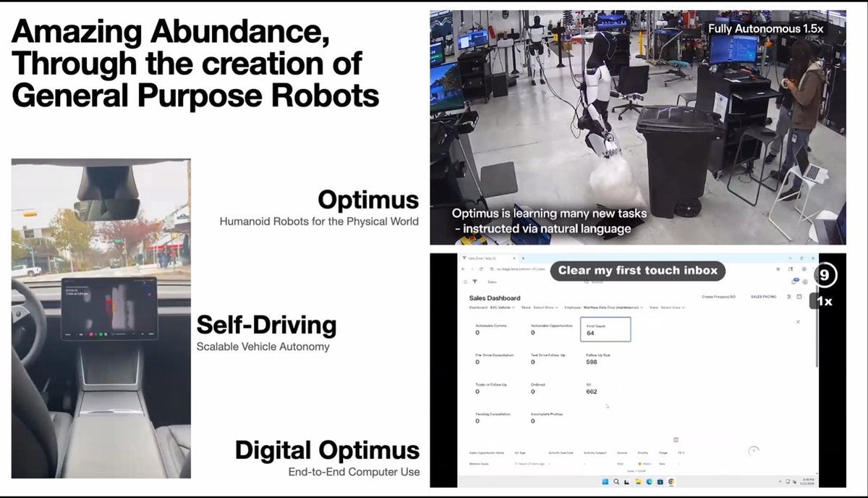This screenshot has height=498, width=868.
Task: Open the calendar icon next to the filter icon
Action: coord(799,297)
